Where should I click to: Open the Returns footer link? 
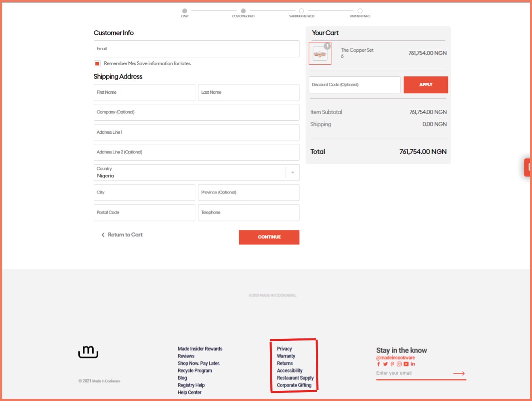click(285, 363)
